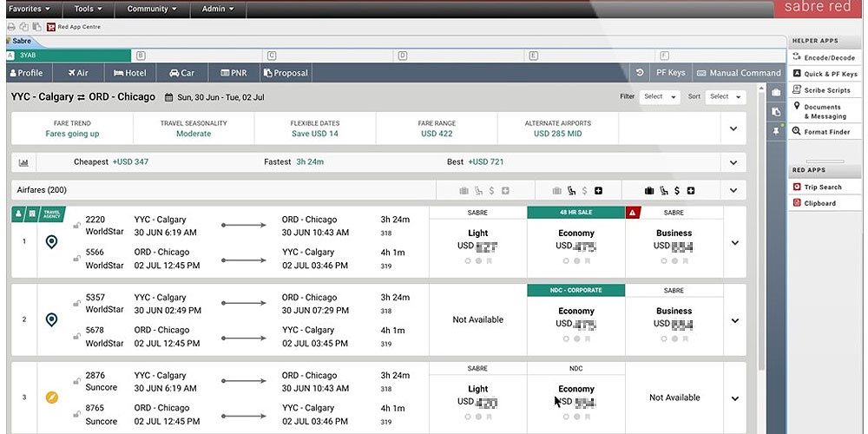Expand the Cheapest Fastest Best row chevron
Image resolution: width=868 pixels, height=434 pixels.
point(733,163)
